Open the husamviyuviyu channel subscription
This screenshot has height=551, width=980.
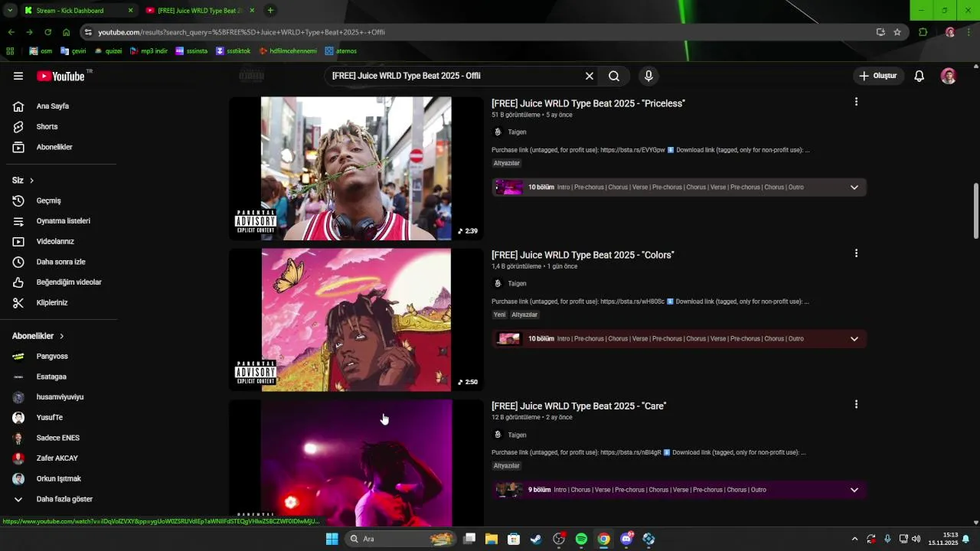click(x=61, y=397)
